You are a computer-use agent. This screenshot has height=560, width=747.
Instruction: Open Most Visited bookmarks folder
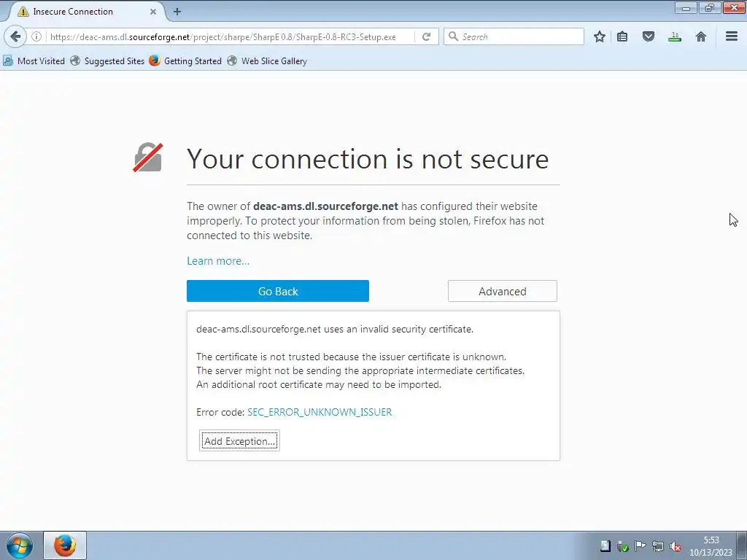(34, 61)
